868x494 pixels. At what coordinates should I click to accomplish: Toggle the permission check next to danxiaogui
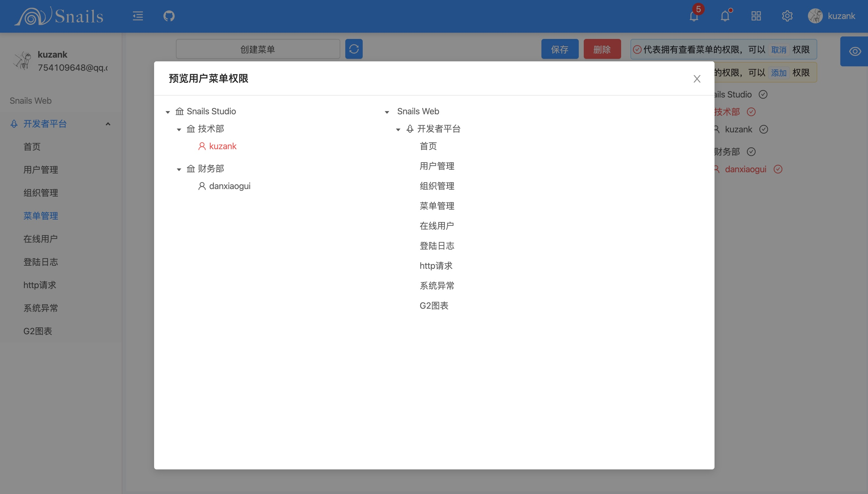click(778, 169)
